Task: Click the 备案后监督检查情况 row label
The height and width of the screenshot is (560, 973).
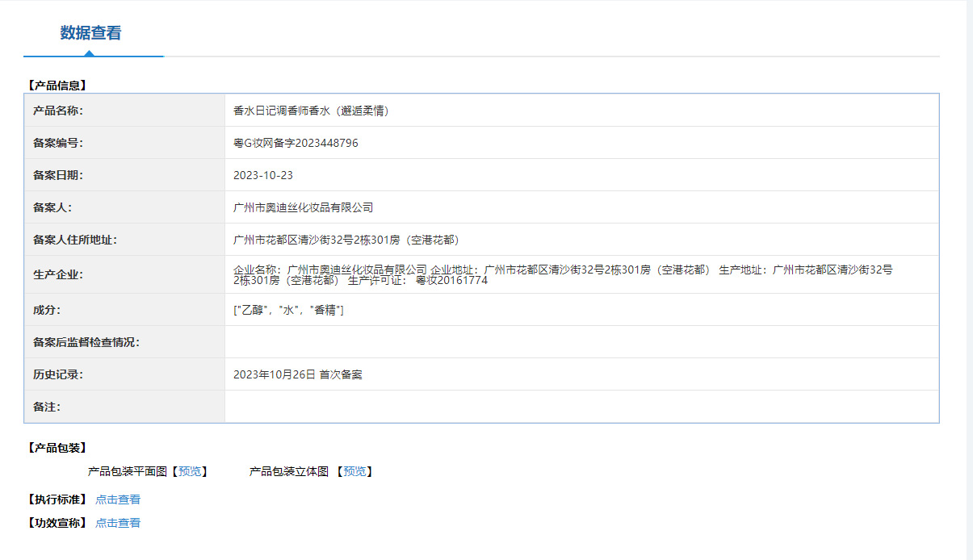Action: [x=86, y=342]
